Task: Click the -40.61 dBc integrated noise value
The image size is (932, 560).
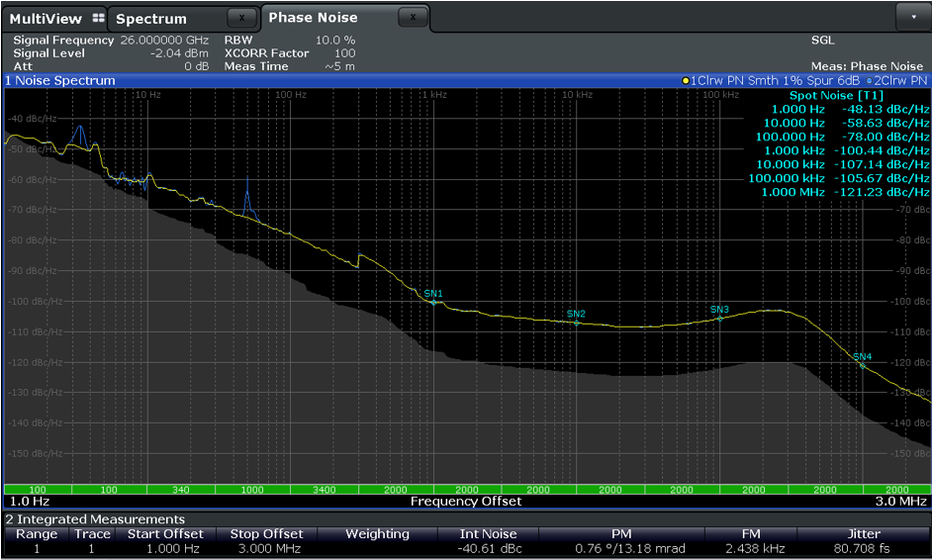Action: pos(490,549)
